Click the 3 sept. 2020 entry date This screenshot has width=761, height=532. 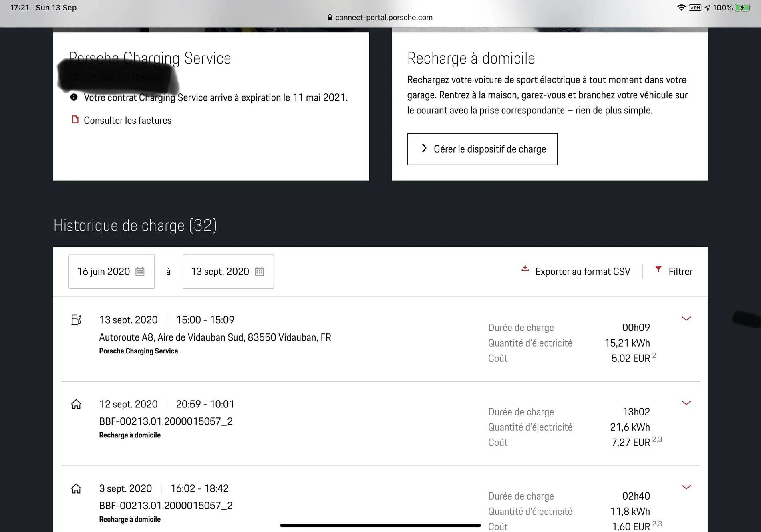tap(125, 488)
